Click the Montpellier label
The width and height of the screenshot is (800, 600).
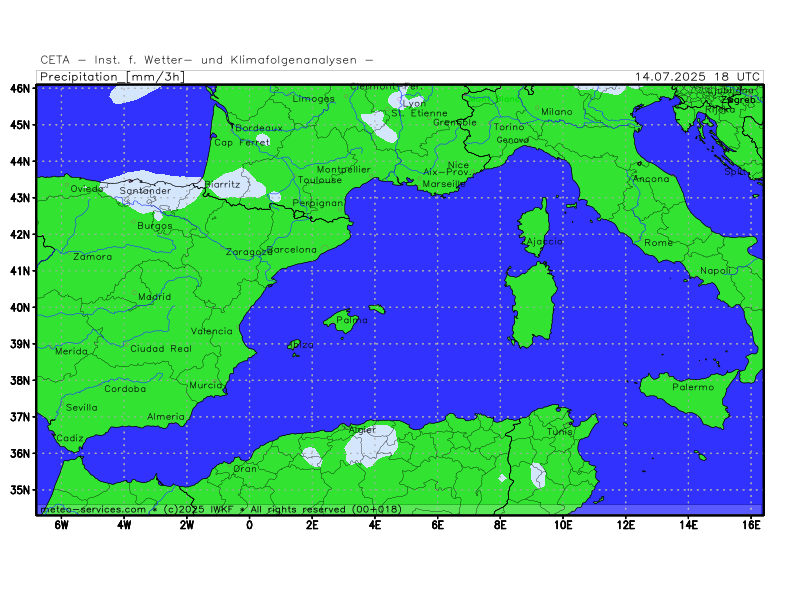[343, 169]
